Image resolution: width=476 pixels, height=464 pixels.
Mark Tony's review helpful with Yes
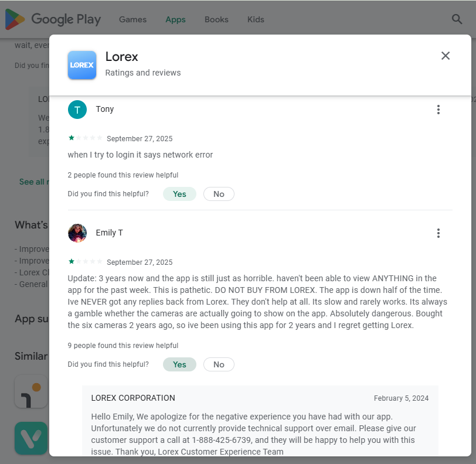coord(179,194)
